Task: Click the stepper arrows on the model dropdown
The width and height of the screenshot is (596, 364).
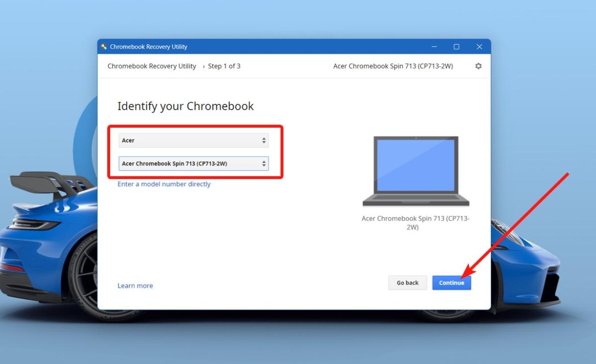Action: (263, 163)
